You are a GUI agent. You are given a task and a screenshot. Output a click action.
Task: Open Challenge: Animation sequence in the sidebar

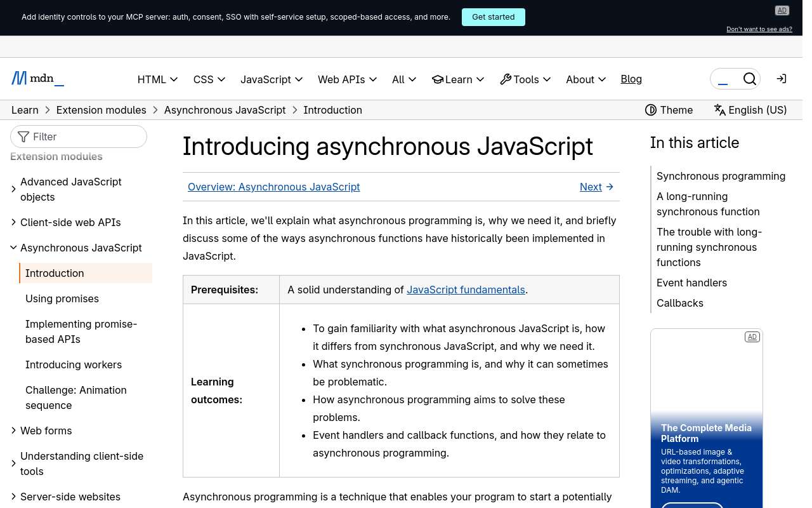(x=76, y=398)
